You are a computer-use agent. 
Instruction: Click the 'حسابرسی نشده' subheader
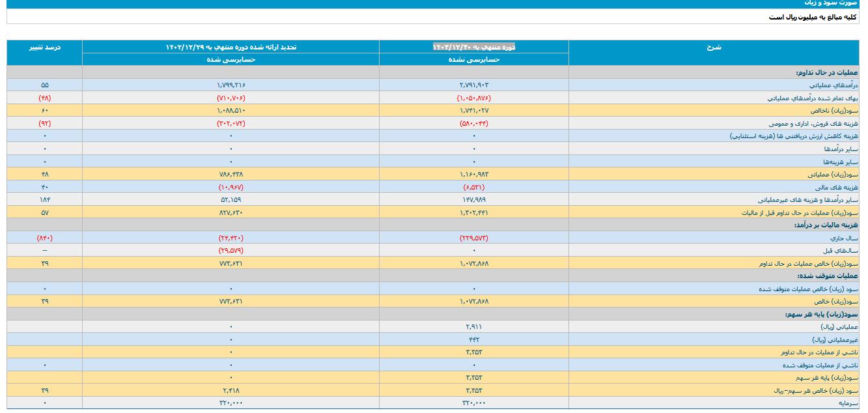point(473,59)
